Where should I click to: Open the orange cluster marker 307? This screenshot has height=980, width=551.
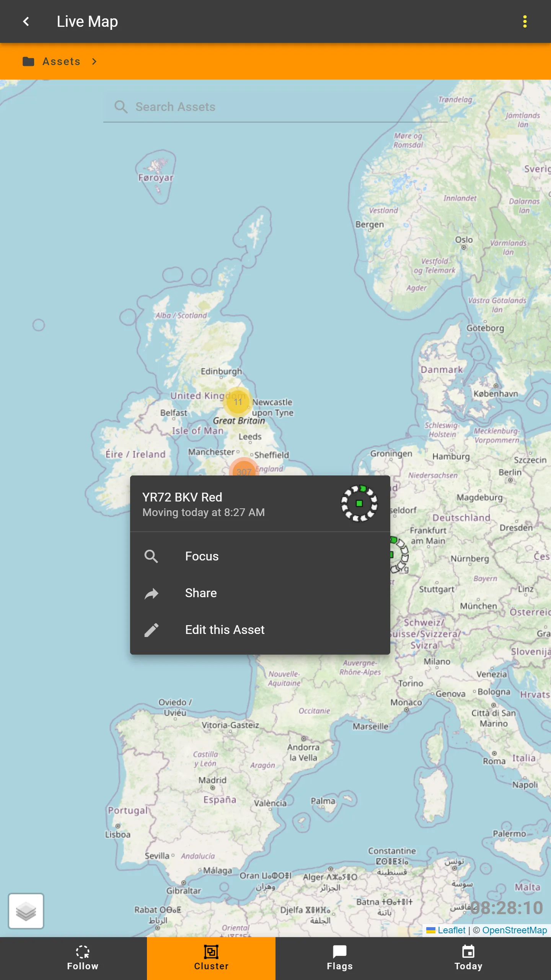point(244,468)
